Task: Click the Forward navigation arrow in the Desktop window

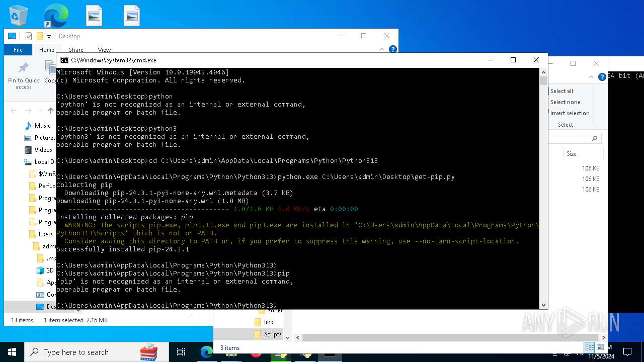Action: click(29, 111)
